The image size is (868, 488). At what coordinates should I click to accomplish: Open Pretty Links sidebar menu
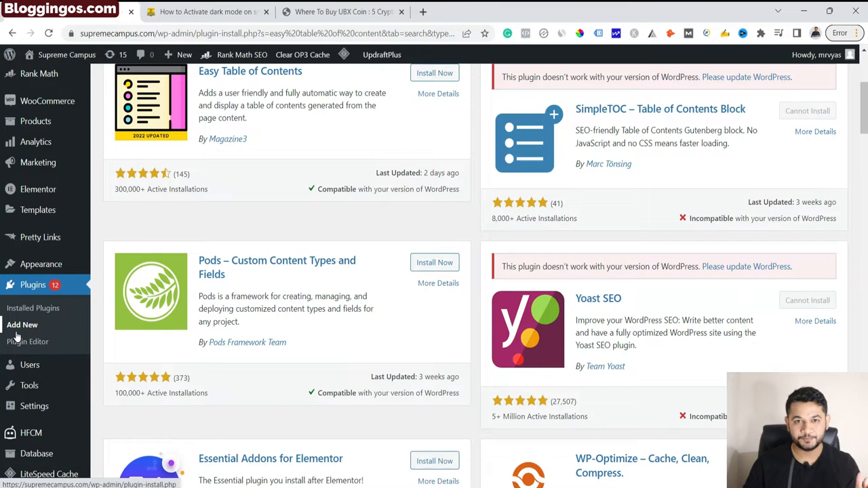[40, 237]
